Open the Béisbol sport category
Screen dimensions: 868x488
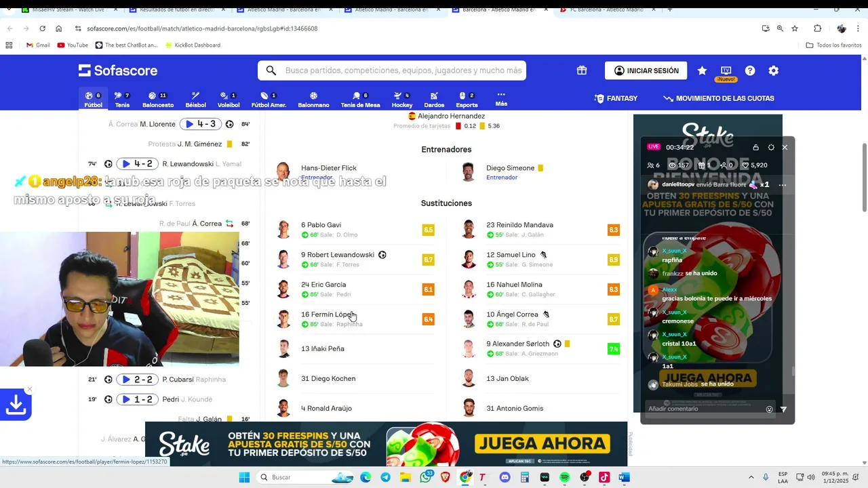point(195,100)
